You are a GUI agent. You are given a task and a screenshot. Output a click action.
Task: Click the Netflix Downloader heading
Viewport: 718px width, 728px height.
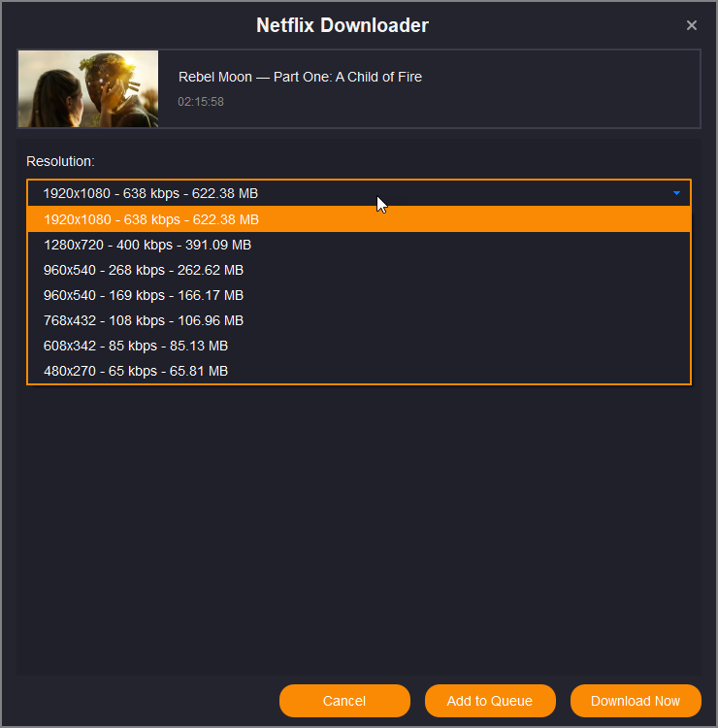pyautogui.click(x=343, y=25)
